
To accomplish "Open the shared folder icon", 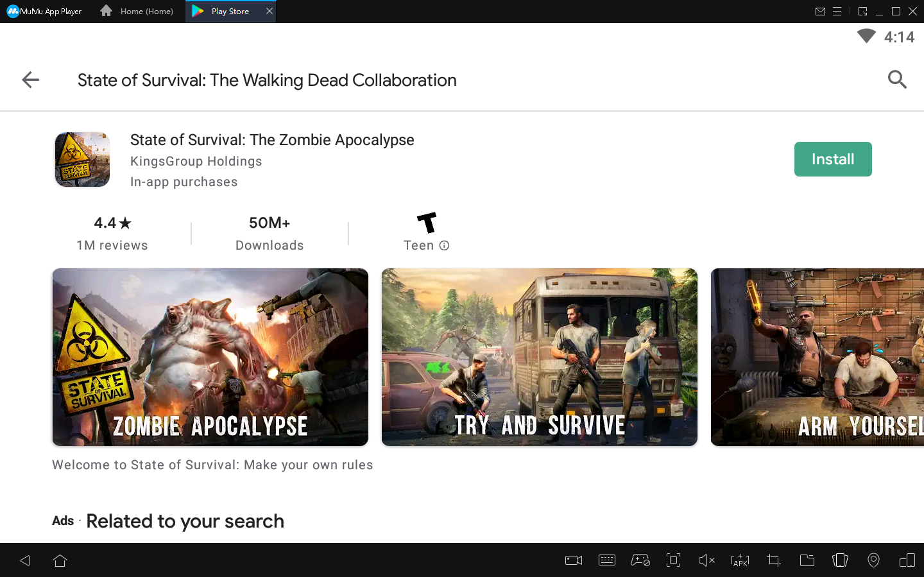I will (807, 560).
